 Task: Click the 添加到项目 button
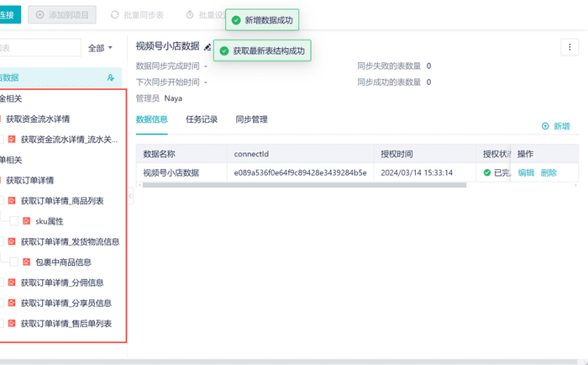coord(62,14)
